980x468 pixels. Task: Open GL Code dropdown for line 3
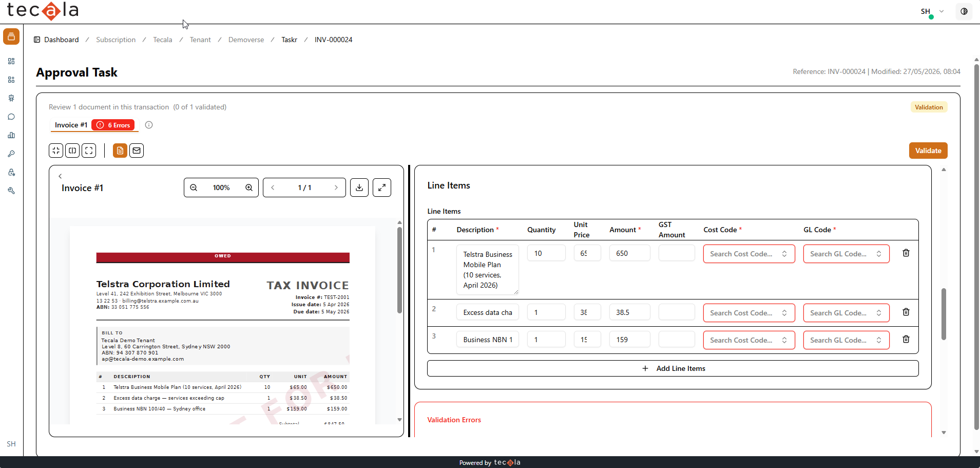[x=846, y=340]
